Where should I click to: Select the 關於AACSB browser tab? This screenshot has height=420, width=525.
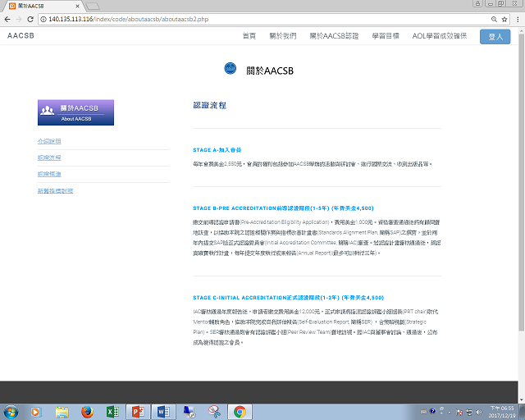pos(43,6)
